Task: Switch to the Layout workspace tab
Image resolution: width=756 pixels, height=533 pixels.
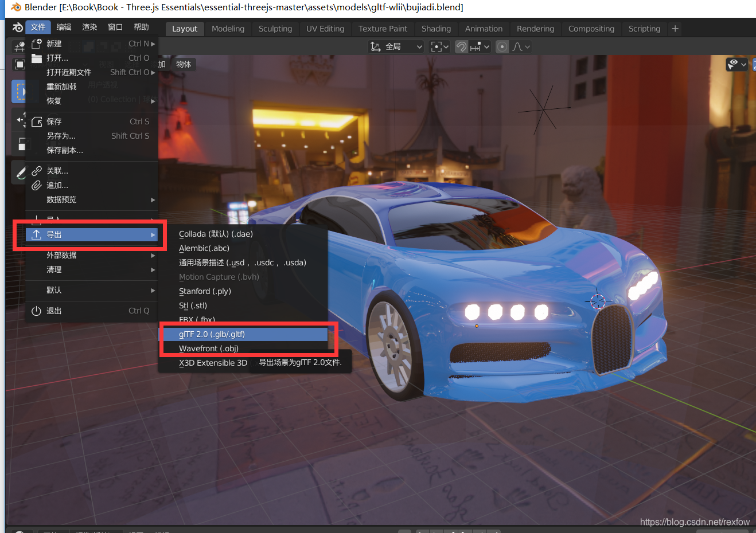Action: pos(185,29)
